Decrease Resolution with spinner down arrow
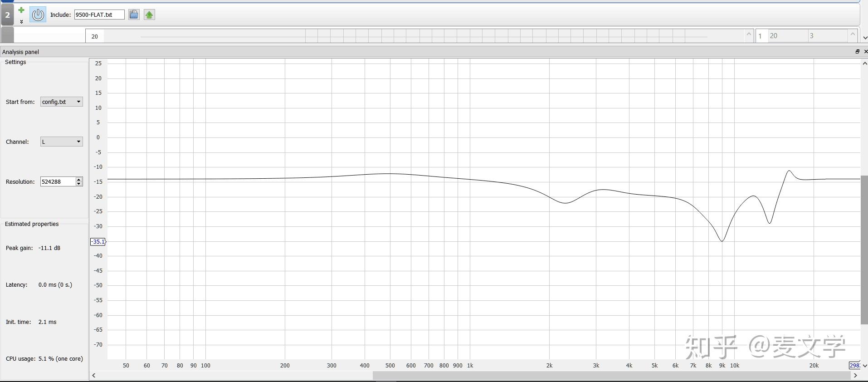Viewport: 868px width, 382px height. pyautogui.click(x=79, y=184)
